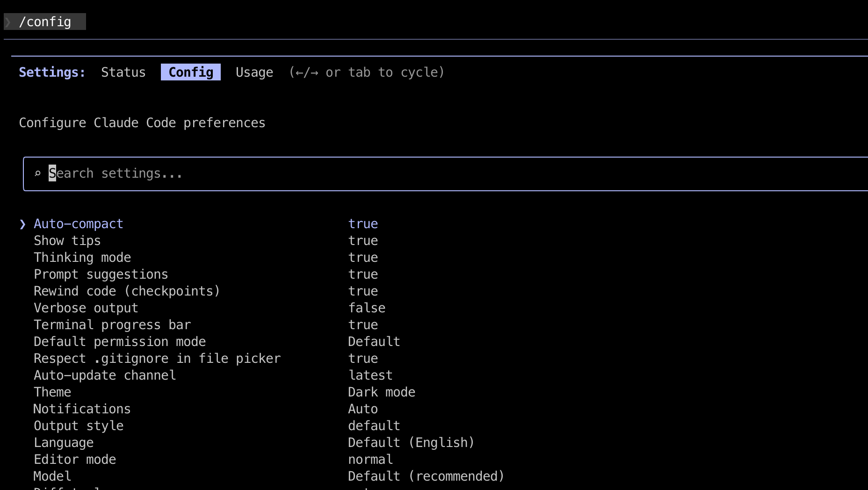Image resolution: width=868 pixels, height=490 pixels.
Task: Toggle the Auto-compact setting
Action: click(78, 224)
